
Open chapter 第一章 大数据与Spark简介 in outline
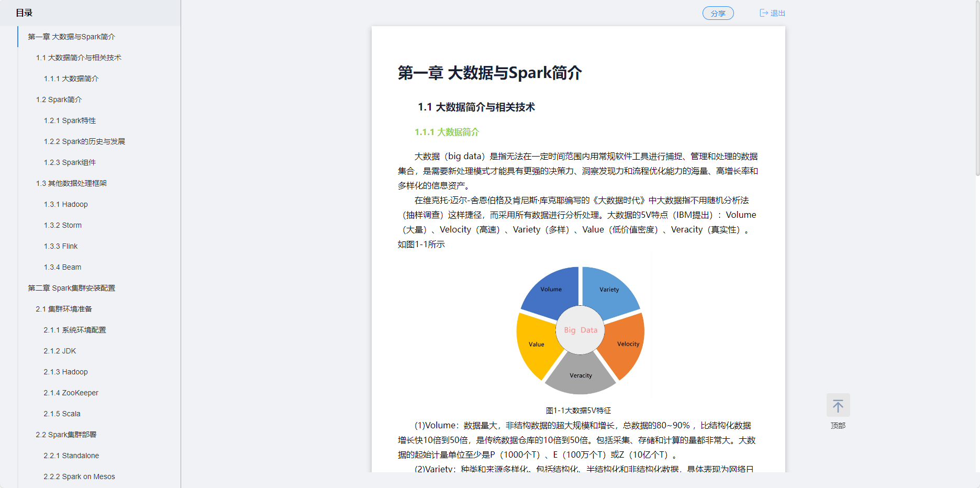pyautogui.click(x=71, y=37)
